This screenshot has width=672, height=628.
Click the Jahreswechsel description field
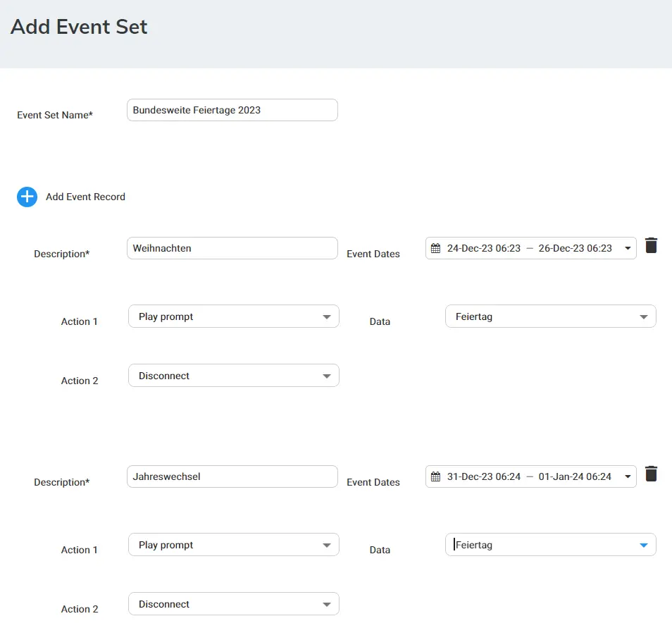tap(232, 476)
